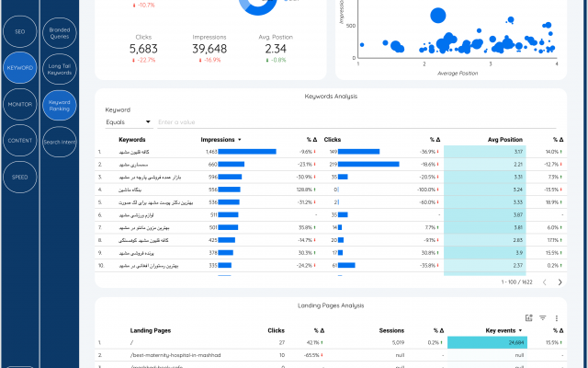Viewport: 588px width, 368px height.
Task: Go to previous page of keywords table
Action: point(544,282)
